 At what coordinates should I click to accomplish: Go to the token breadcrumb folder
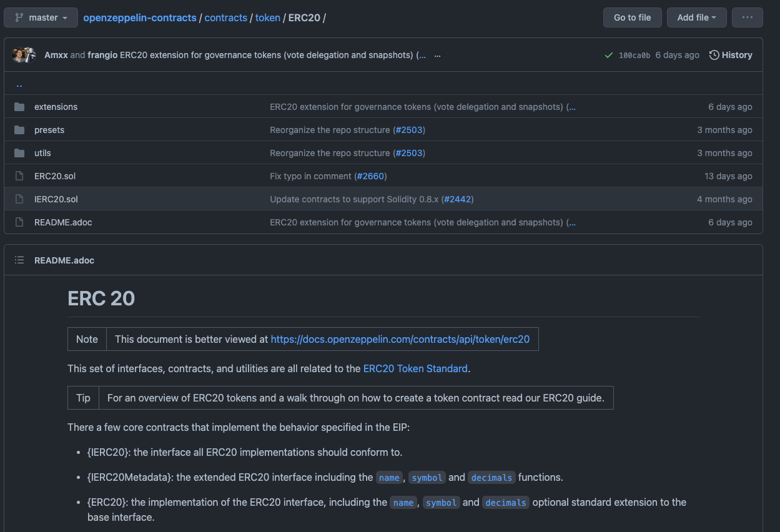tap(268, 17)
